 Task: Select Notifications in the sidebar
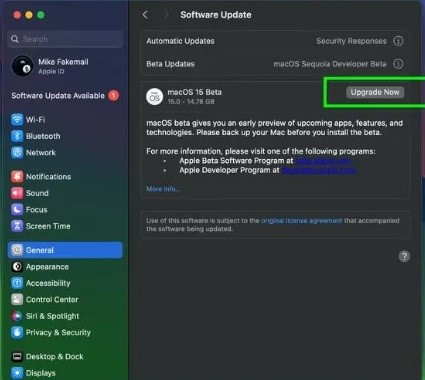[48, 176]
